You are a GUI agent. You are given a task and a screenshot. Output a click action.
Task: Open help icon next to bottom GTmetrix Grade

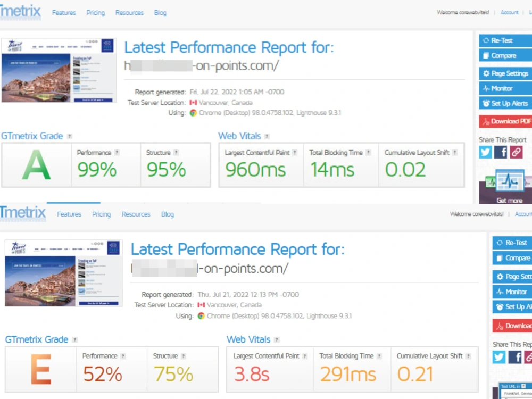pyautogui.click(x=75, y=339)
